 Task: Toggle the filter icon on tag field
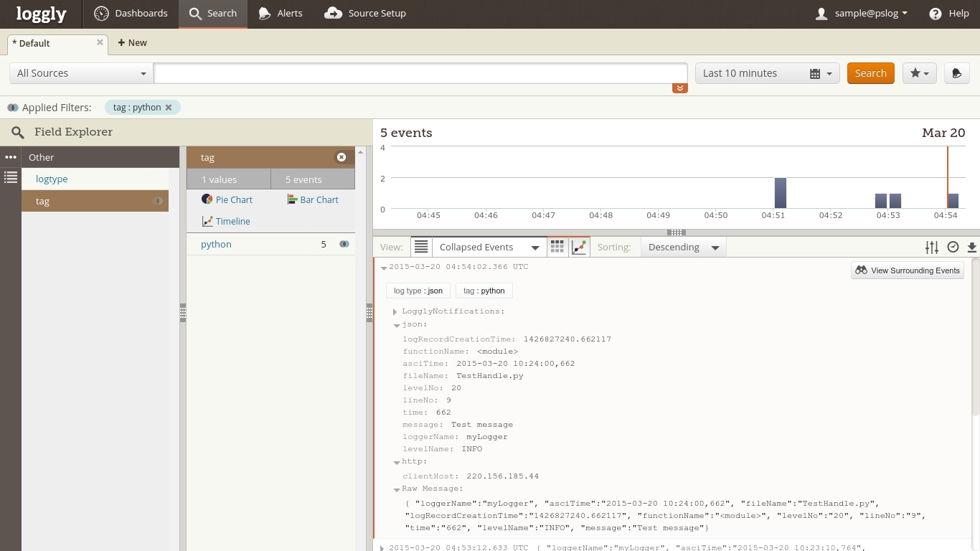point(159,201)
